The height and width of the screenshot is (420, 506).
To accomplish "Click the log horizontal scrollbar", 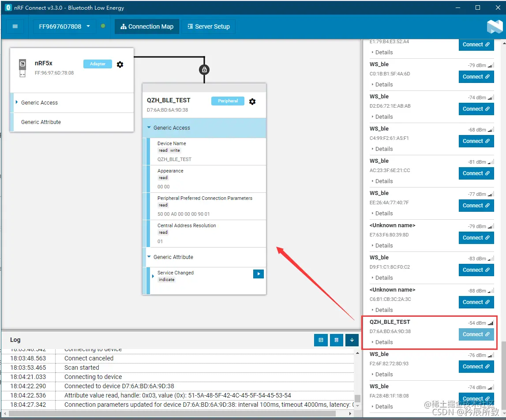I will pyautogui.click(x=172, y=413).
